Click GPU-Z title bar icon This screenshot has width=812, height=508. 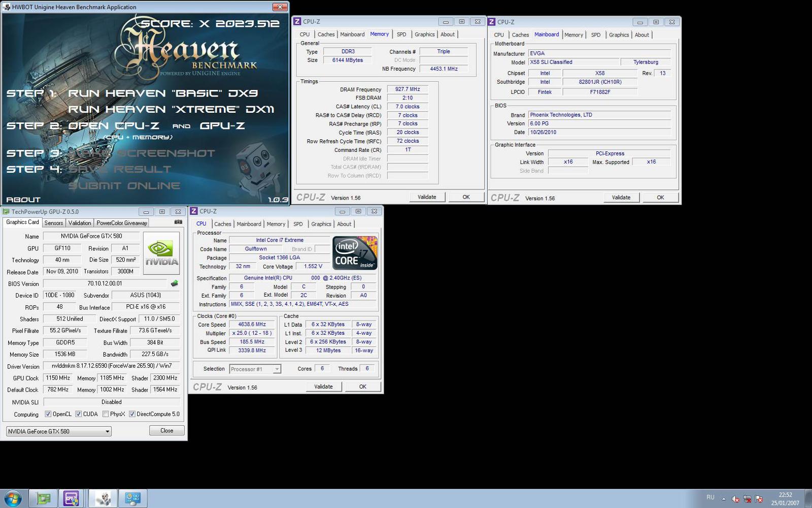[x=7, y=212]
